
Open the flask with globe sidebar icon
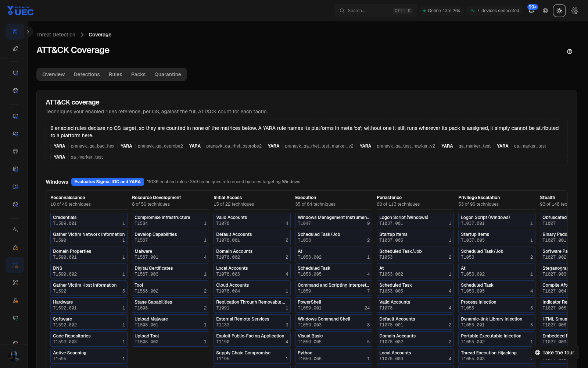[15, 300]
